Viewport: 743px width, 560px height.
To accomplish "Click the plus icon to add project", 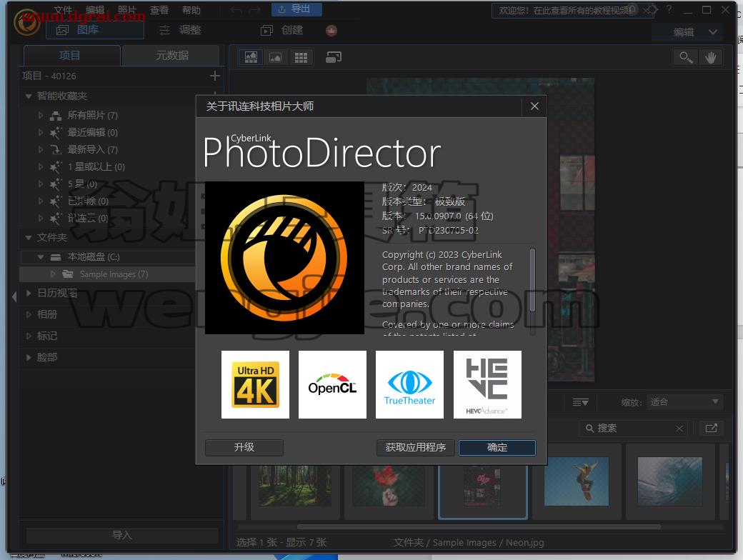I will 214,76.
